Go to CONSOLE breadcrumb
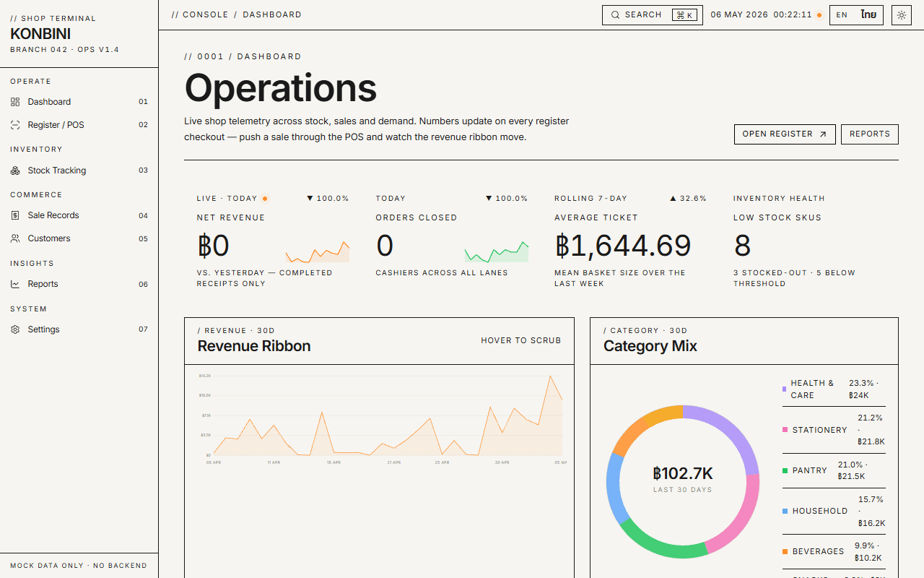 click(206, 14)
